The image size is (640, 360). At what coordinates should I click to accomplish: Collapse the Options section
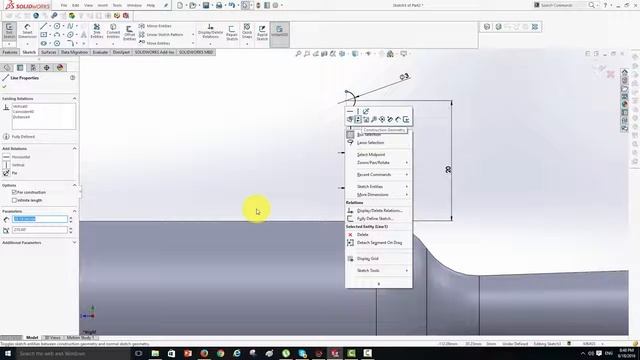(x=74, y=185)
